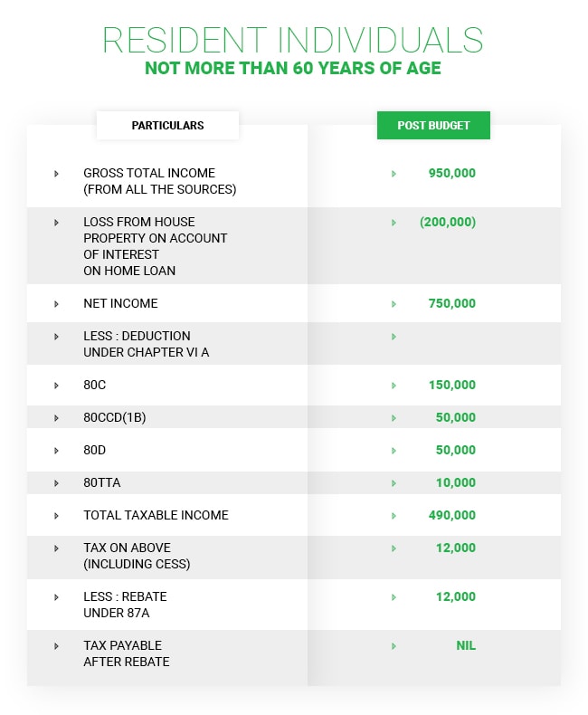
Task: Click the green arrow before NIL
Action: tap(394, 646)
